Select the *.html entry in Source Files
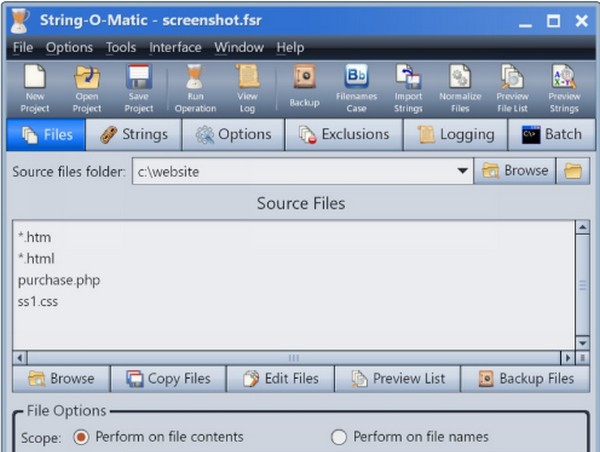Screen dimensions: 600x452 36,259
